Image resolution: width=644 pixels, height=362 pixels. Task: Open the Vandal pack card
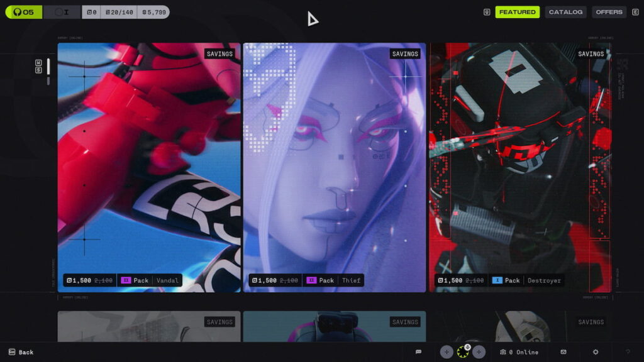click(149, 167)
